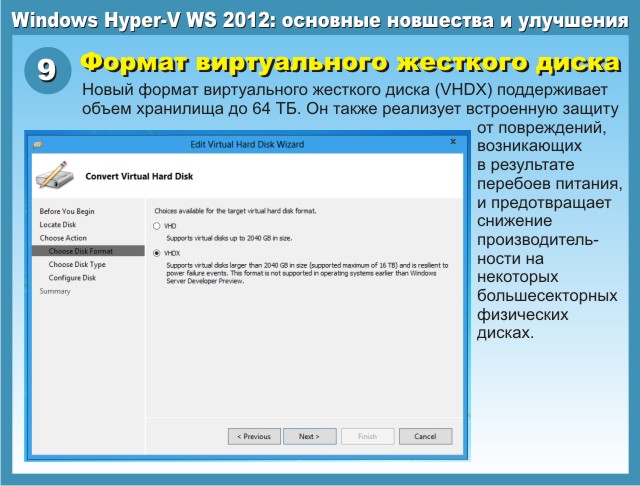Go to the Before You Begin step
This screenshot has height=486, width=640.
(67, 211)
